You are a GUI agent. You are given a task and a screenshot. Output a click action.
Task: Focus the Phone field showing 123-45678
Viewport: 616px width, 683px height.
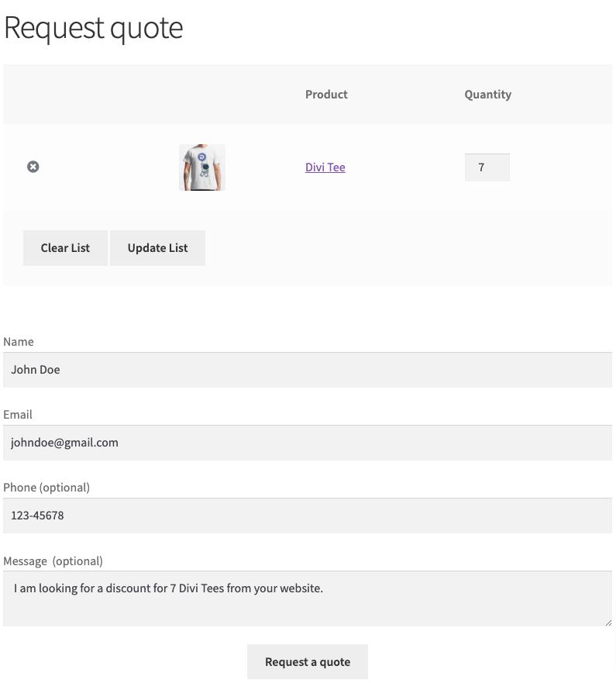(x=308, y=516)
